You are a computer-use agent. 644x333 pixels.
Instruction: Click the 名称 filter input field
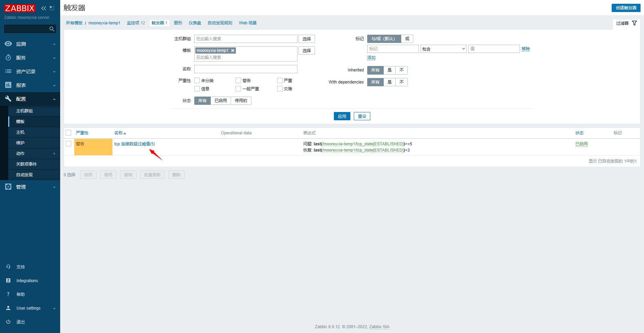click(x=246, y=69)
